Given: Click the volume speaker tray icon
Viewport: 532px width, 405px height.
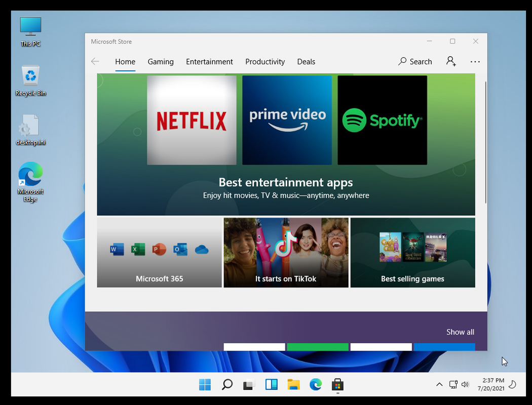Looking at the screenshot, I should coord(465,384).
